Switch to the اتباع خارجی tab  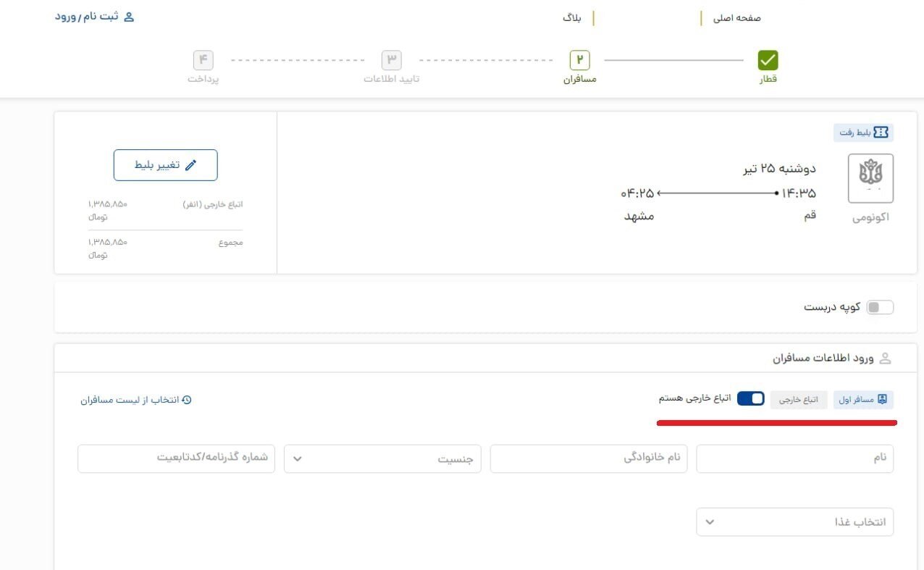pos(798,399)
